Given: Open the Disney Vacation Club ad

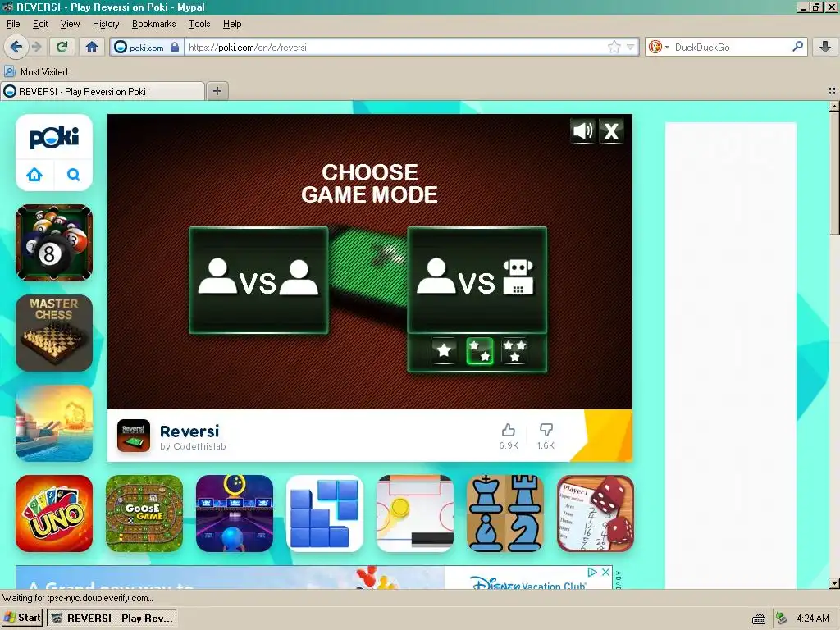Looking at the screenshot, I should (x=314, y=578).
